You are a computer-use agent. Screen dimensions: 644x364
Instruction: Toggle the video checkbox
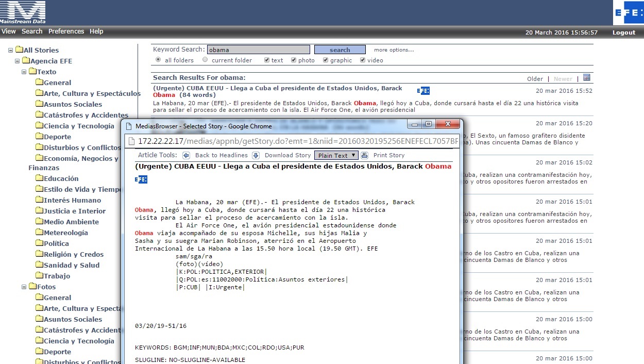(x=363, y=60)
